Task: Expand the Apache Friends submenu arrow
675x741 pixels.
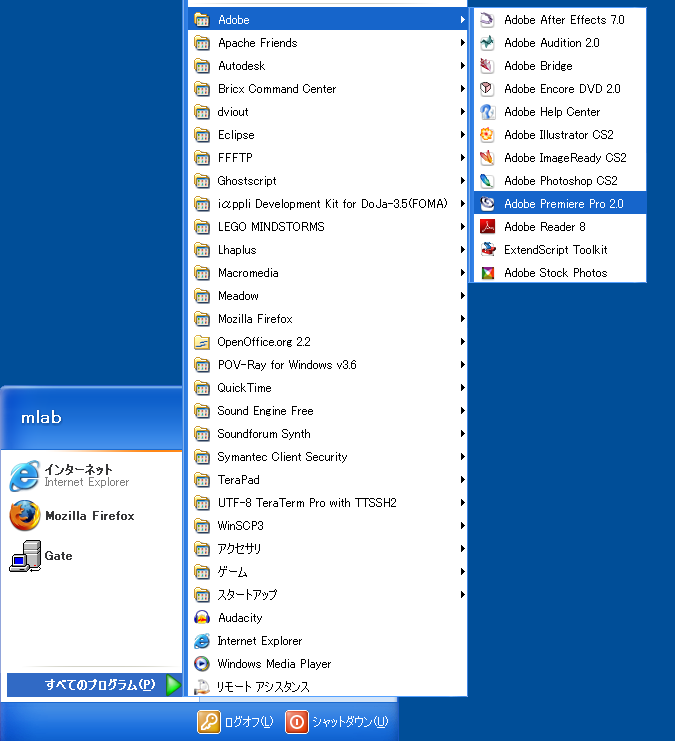Action: coord(462,43)
